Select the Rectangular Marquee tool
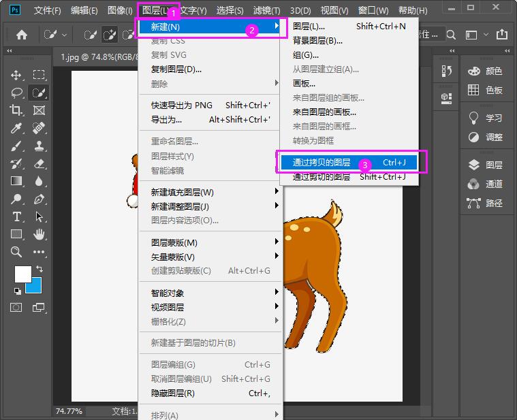The image size is (517, 420). tap(39, 75)
